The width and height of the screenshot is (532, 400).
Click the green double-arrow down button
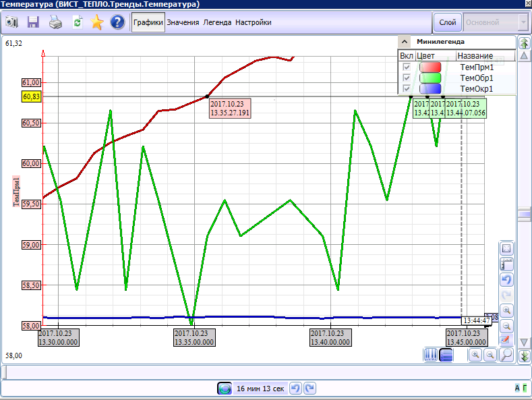coord(525,355)
